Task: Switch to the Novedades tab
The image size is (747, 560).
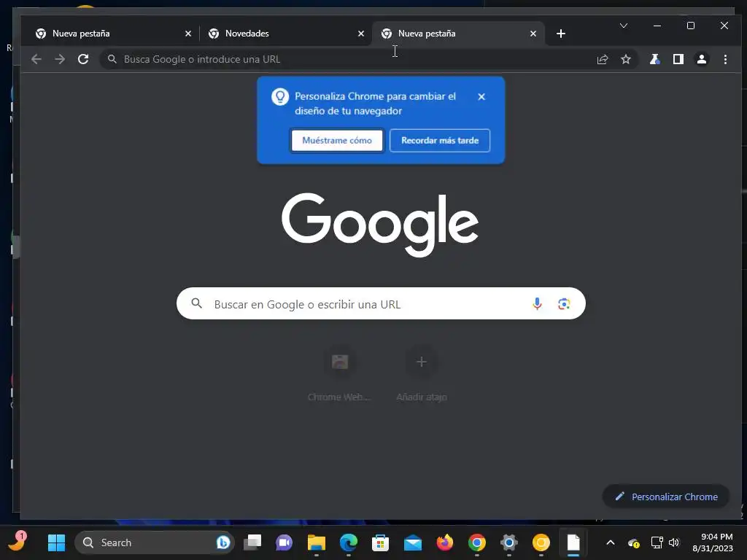Action: point(285,34)
